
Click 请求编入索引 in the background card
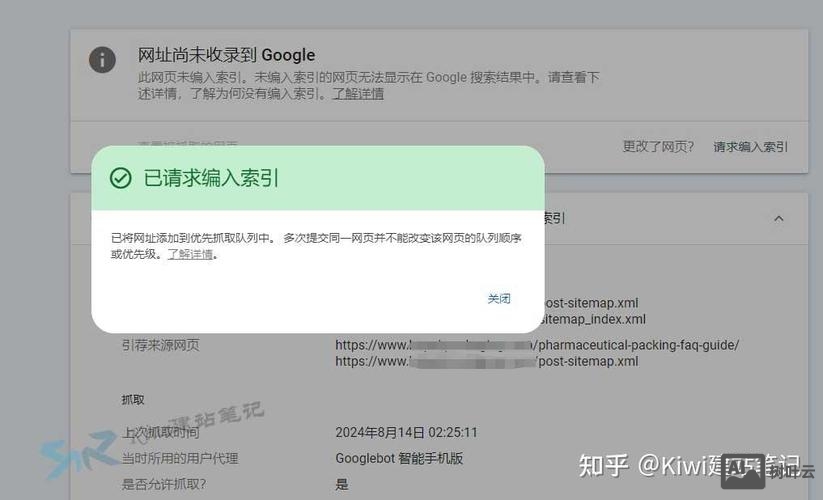(x=751, y=146)
